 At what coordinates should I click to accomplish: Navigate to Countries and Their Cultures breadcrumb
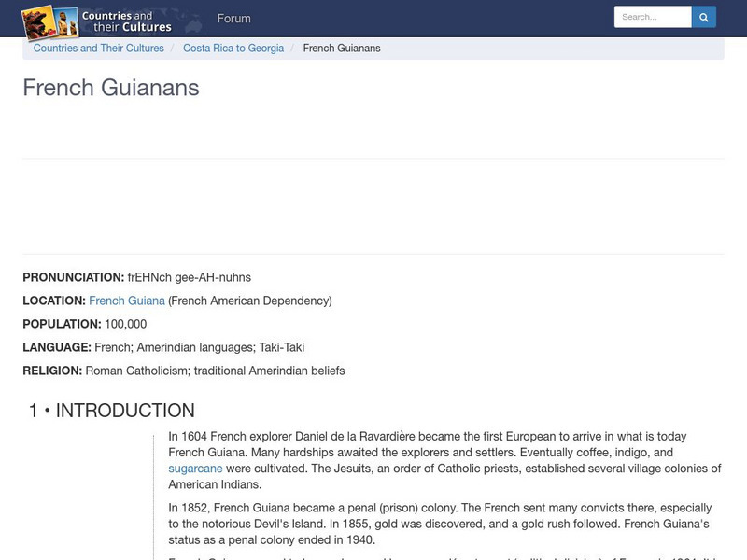click(x=98, y=48)
